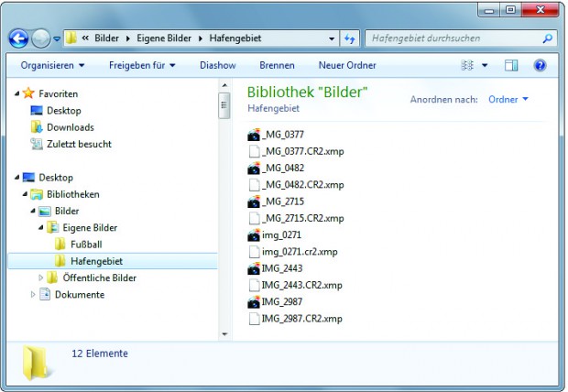Expand the Dokumente library node

pyautogui.click(x=33, y=294)
